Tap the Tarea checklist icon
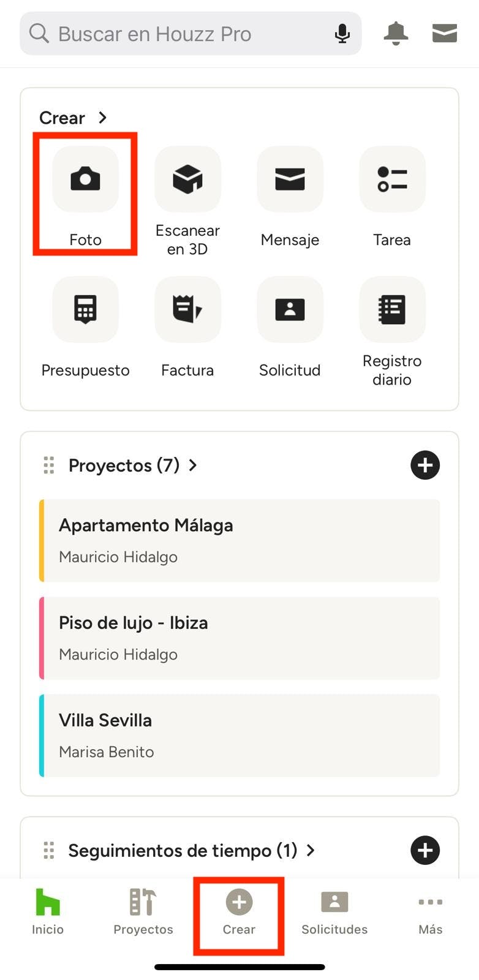The image size is (479, 980). [392, 179]
